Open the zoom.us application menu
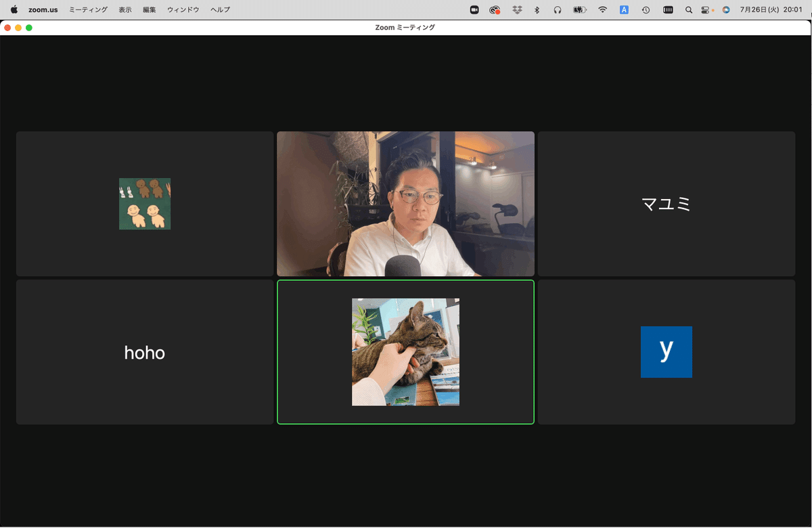This screenshot has width=812, height=528. [x=43, y=9]
